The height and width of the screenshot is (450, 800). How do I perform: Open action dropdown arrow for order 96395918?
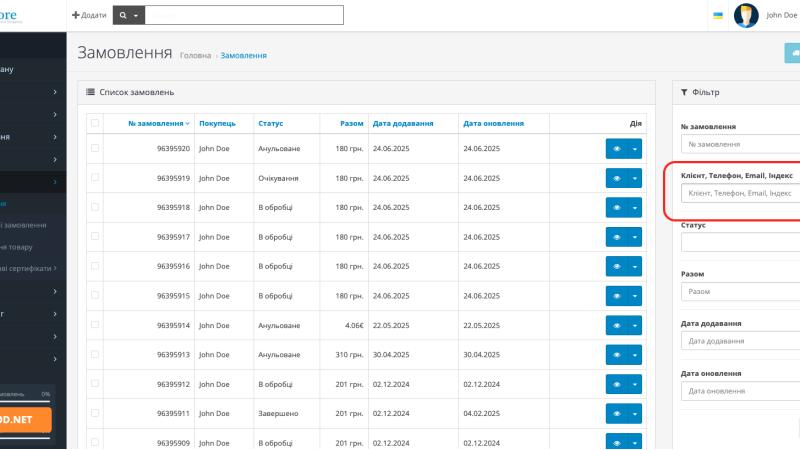pos(635,208)
